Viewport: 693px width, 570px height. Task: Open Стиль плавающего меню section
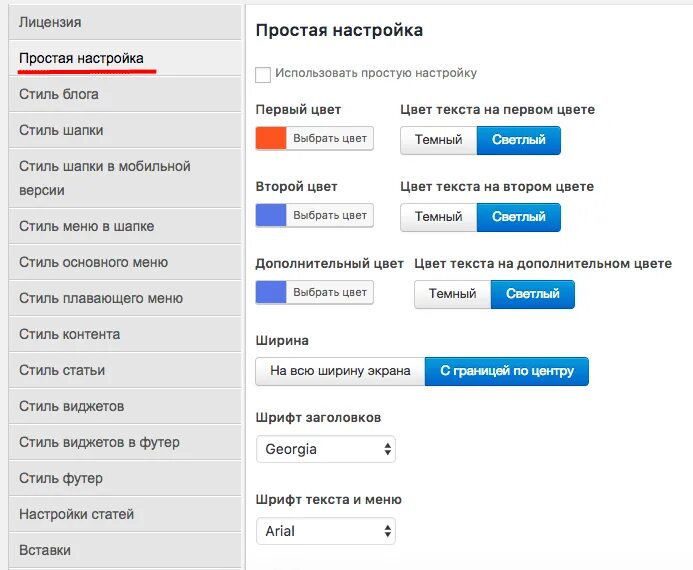pyautogui.click(x=125, y=298)
